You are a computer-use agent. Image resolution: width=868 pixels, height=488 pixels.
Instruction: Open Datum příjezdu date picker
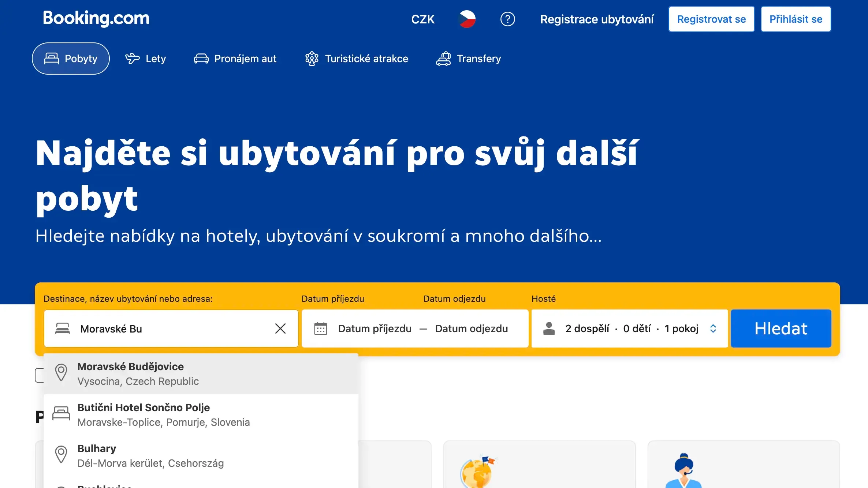[375, 329]
